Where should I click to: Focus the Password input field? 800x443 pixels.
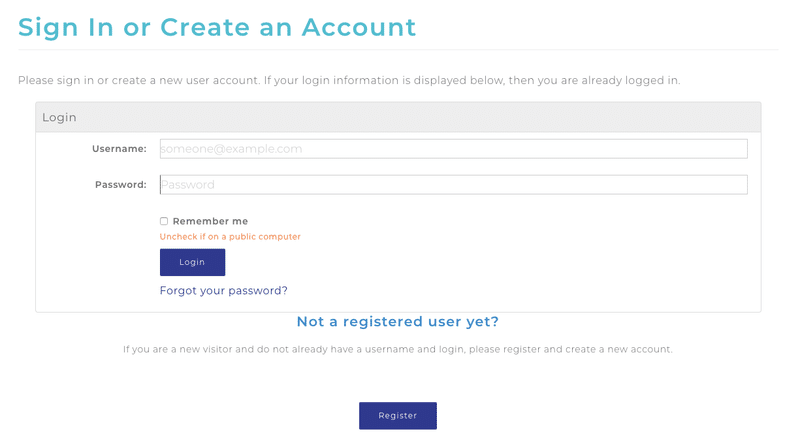453,185
